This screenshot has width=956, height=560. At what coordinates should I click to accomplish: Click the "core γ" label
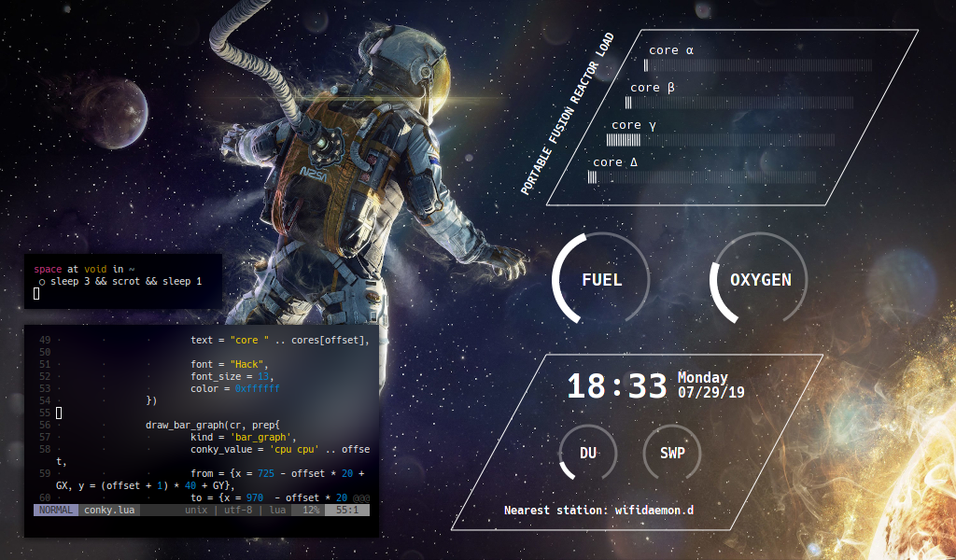634,125
